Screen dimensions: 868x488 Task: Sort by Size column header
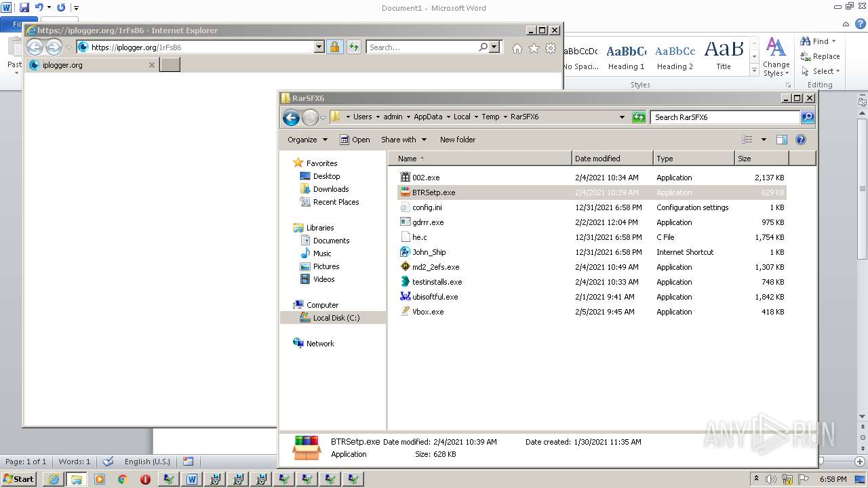(x=762, y=159)
